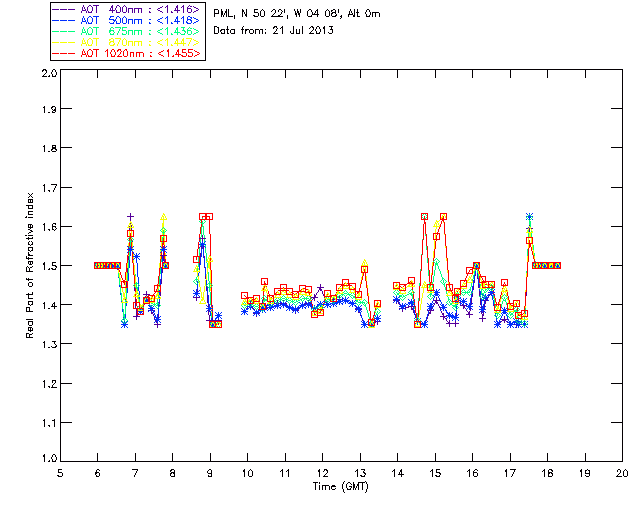Click the 'Real Part of Refractive Index' axis title
Screen dimensions: 640x512
point(29,265)
